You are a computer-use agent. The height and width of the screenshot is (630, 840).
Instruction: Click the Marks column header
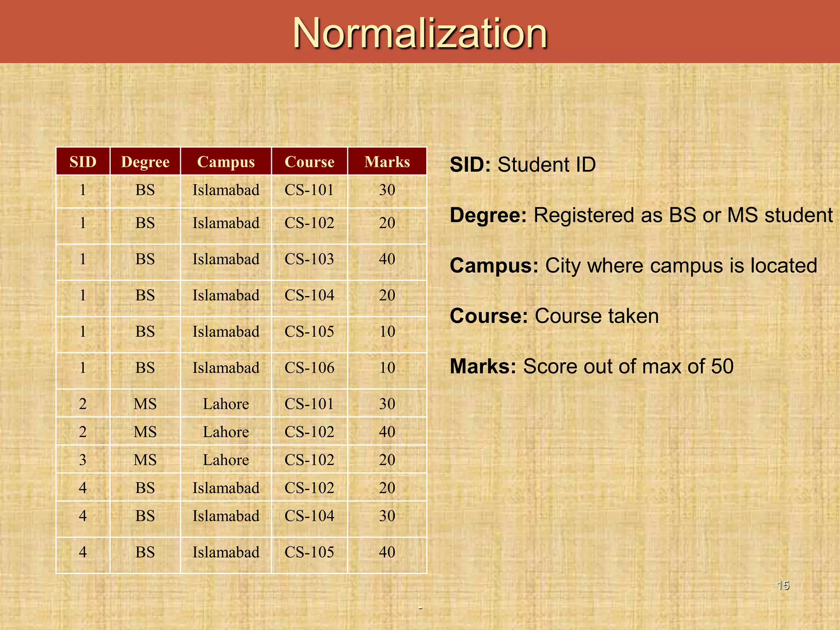pos(387,162)
